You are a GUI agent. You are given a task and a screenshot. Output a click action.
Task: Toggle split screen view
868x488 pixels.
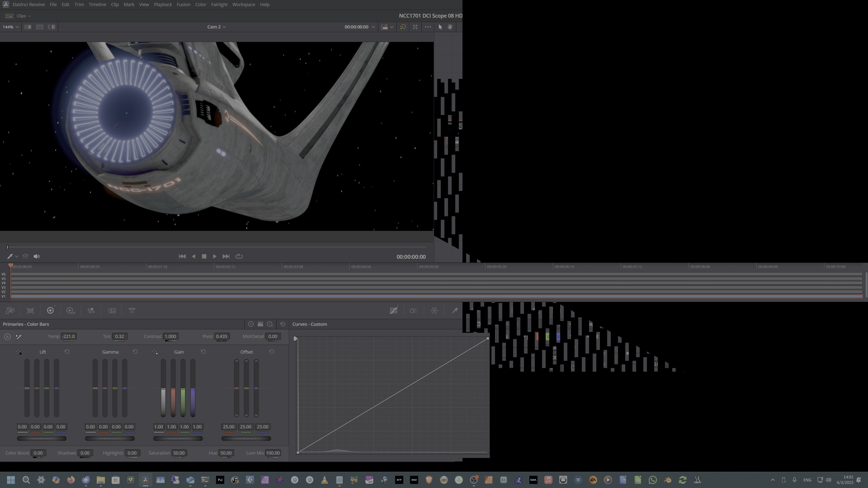tap(39, 27)
